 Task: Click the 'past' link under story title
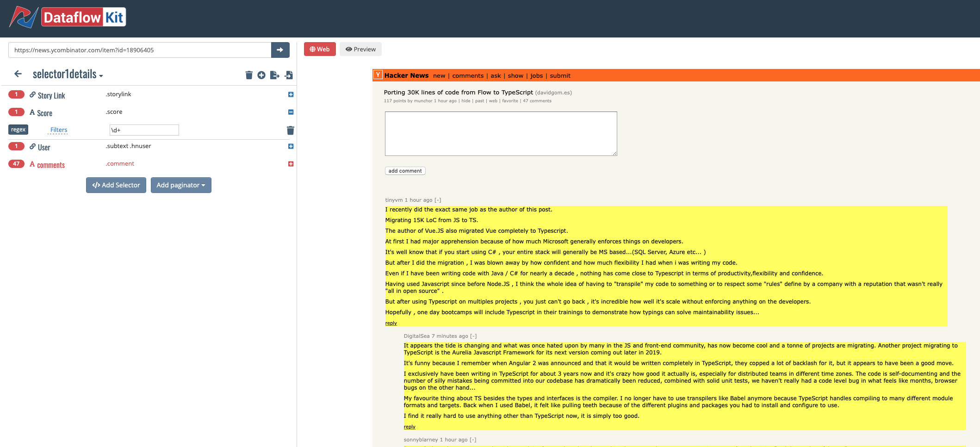coord(479,101)
